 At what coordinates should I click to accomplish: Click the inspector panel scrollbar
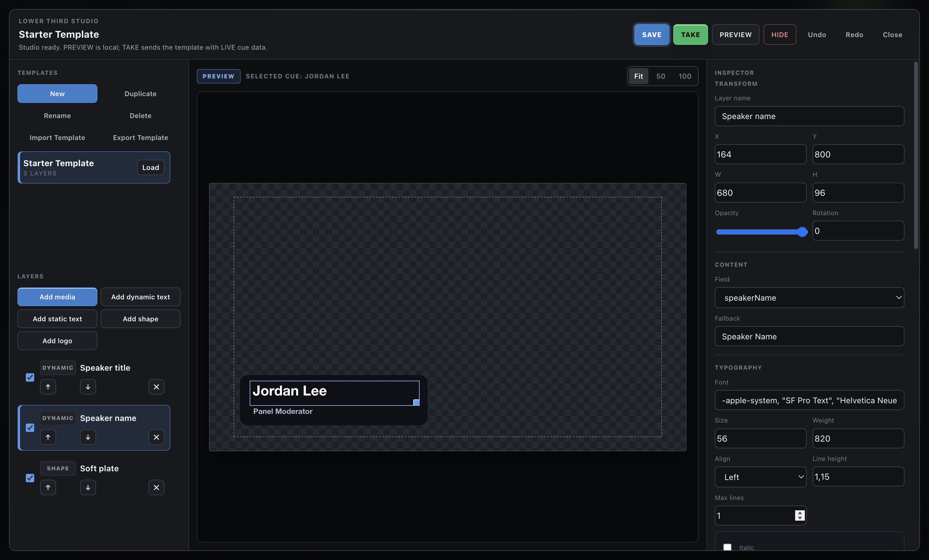(916, 155)
